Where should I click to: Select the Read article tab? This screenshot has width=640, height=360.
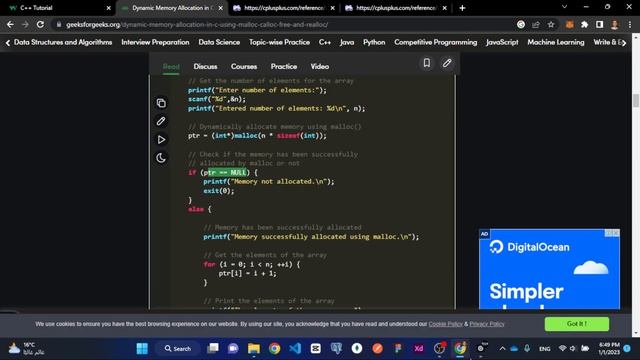coord(171,67)
